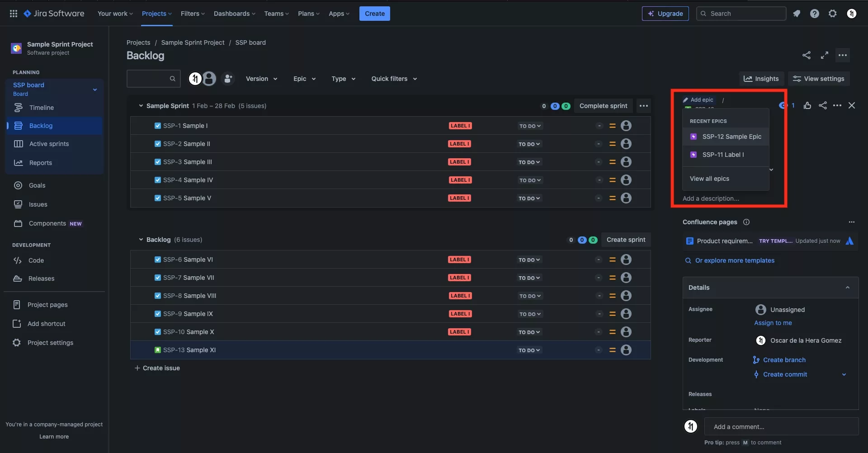Open the Filters menu
The height and width of the screenshot is (453, 868).
(x=193, y=14)
